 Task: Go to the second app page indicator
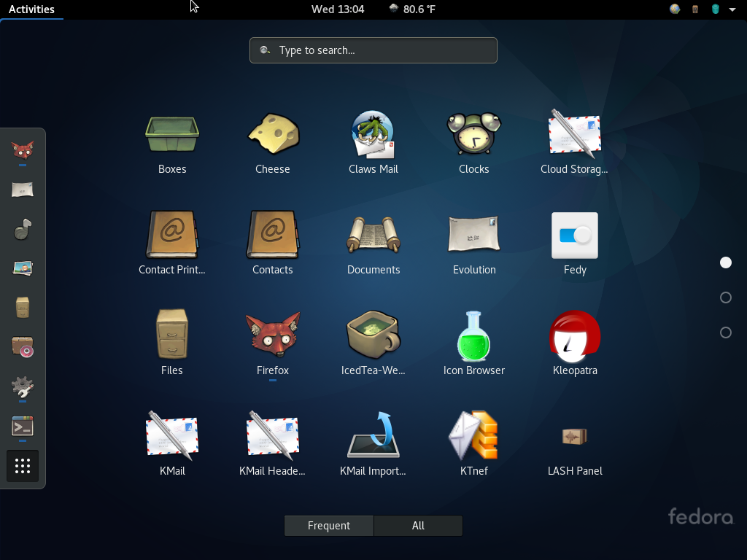(726, 297)
